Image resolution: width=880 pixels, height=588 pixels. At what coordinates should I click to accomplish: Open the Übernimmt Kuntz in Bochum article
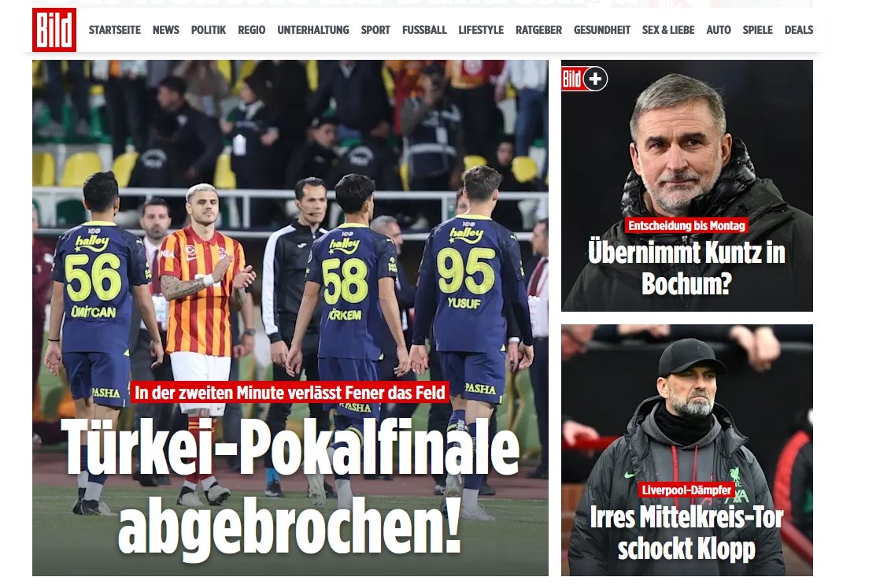[686, 268]
